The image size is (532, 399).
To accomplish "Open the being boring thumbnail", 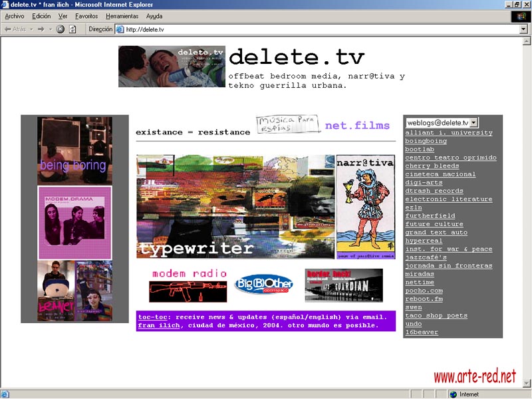I will coord(74,150).
